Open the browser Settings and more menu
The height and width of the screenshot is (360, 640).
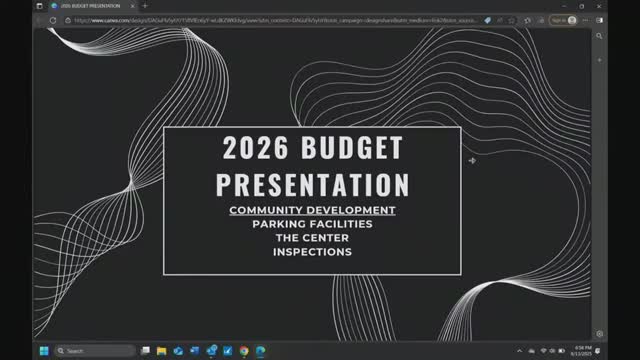585,20
